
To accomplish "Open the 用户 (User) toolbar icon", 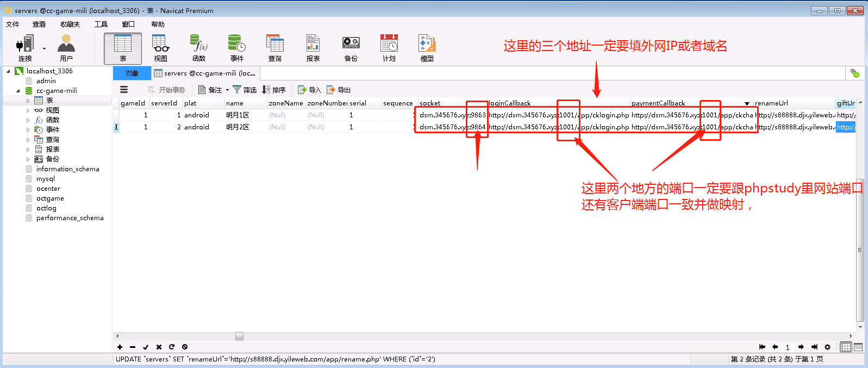I will pos(66,48).
